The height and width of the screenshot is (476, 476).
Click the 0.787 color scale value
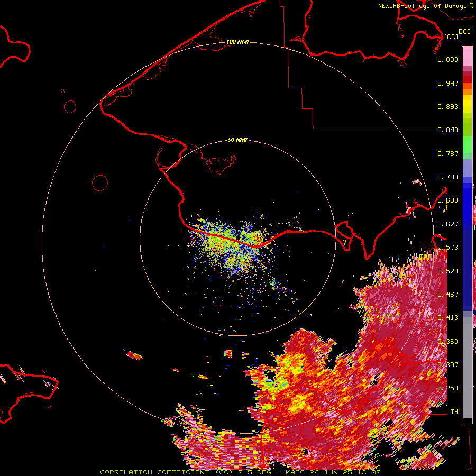point(448,153)
